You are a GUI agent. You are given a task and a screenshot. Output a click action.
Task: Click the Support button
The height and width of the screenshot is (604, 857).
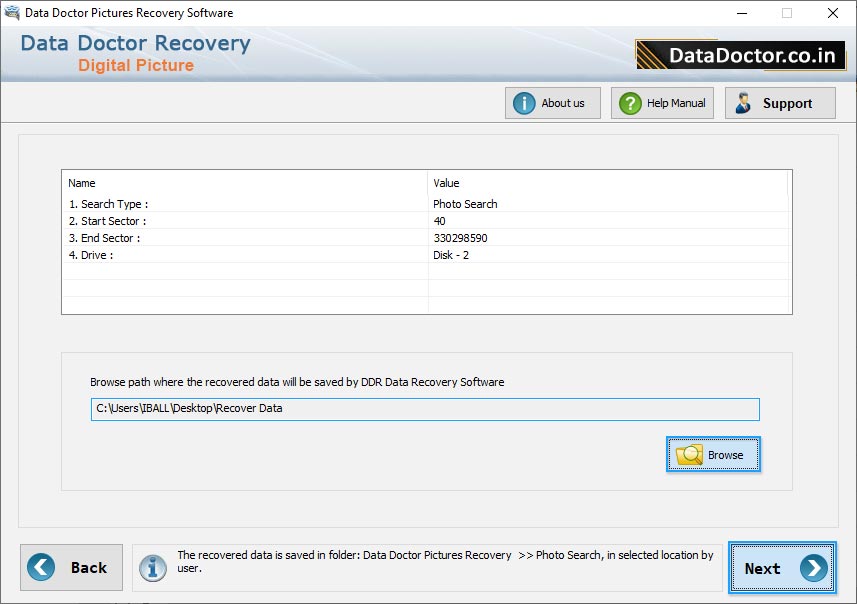780,102
